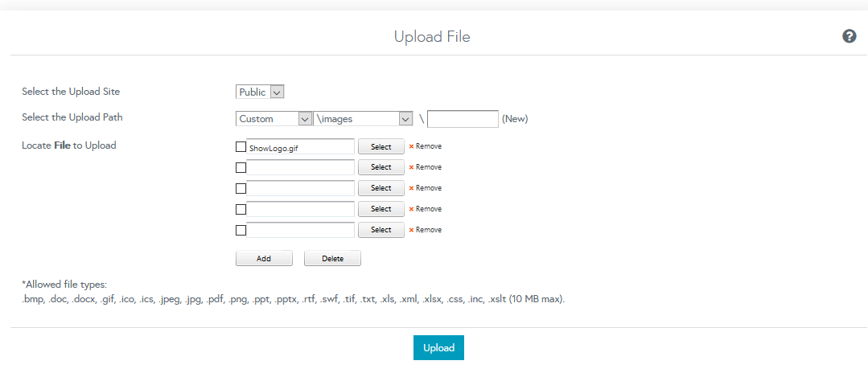This screenshot has height=373, width=868.
Task: Click the blue Upload button
Action: pyautogui.click(x=438, y=348)
